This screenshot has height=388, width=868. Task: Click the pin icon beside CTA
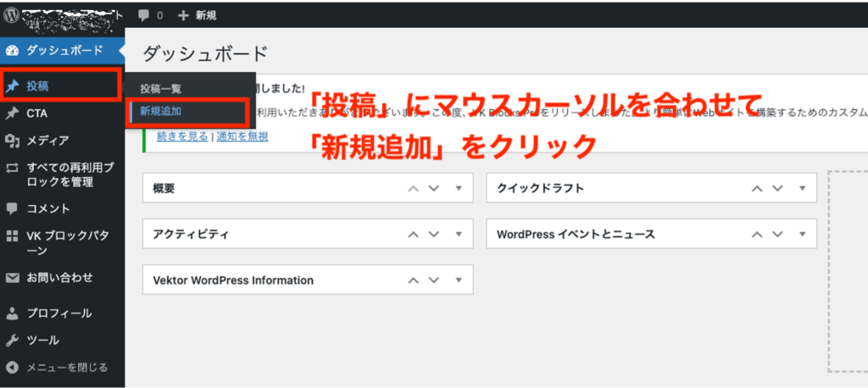click(12, 114)
